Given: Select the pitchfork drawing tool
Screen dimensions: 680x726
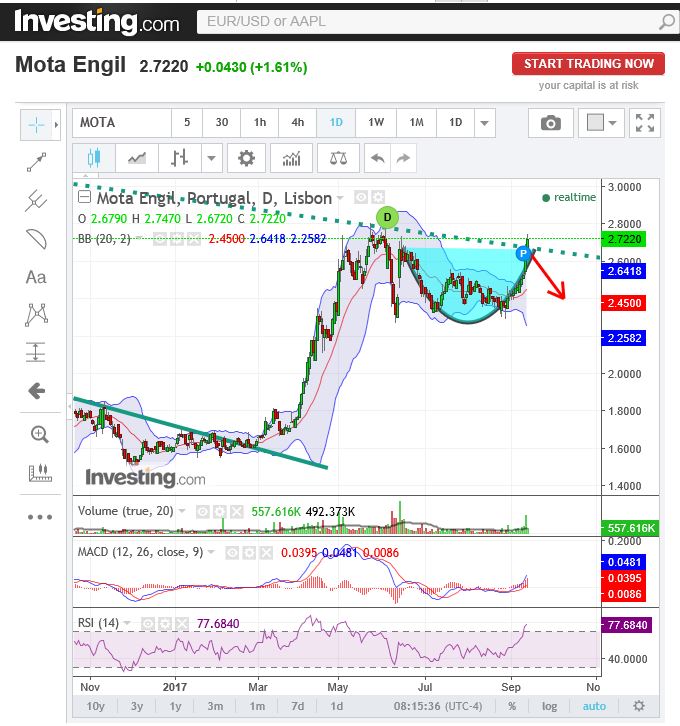Looking at the screenshot, I should pyautogui.click(x=36, y=201).
